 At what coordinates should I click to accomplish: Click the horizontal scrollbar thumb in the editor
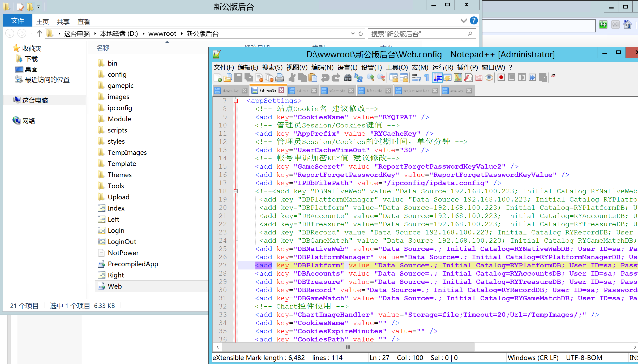click(x=348, y=347)
